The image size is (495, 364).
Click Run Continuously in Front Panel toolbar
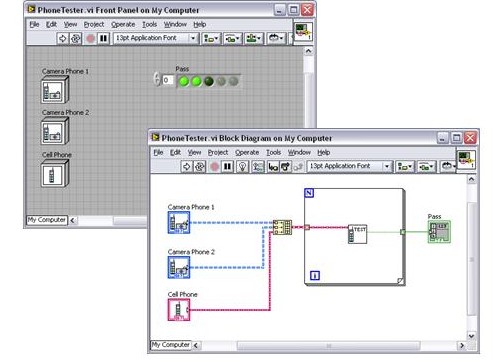[76, 38]
